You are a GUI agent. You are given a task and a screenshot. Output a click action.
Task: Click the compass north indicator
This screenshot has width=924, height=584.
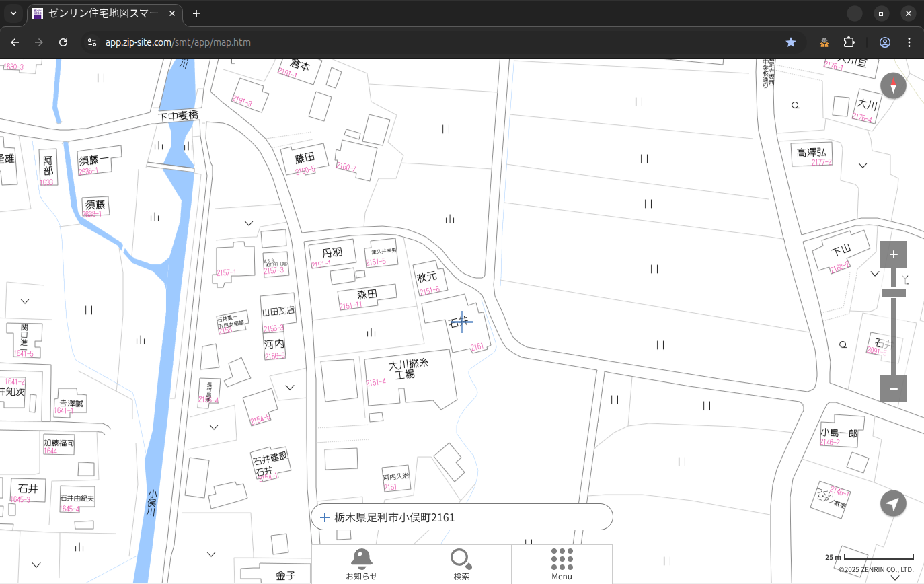click(893, 86)
